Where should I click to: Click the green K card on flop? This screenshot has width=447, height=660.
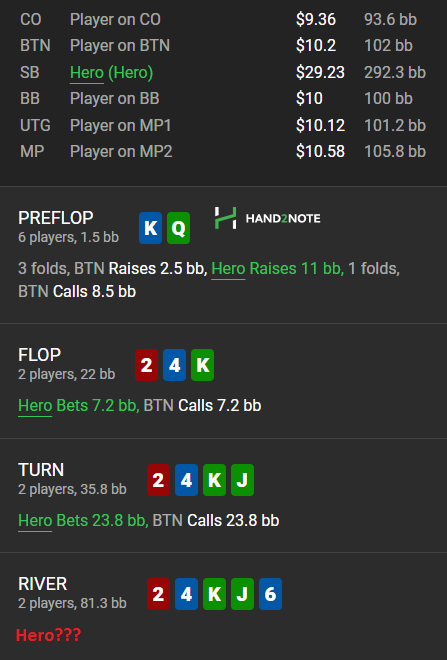tap(202, 365)
